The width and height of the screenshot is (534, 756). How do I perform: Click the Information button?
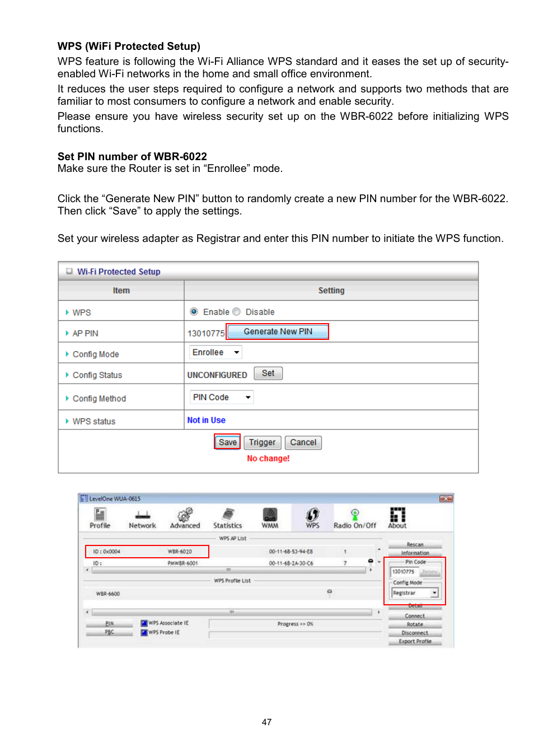pos(415,553)
